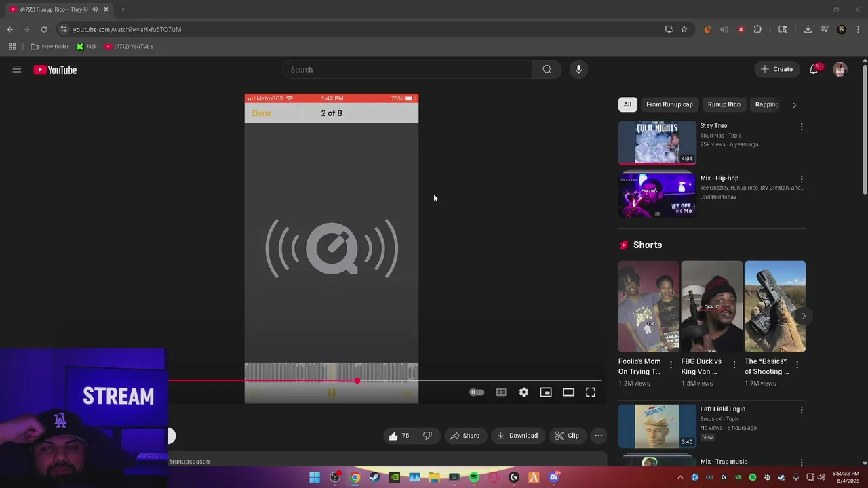Select the Rapping filter chip
The height and width of the screenshot is (488, 868).
tap(767, 104)
